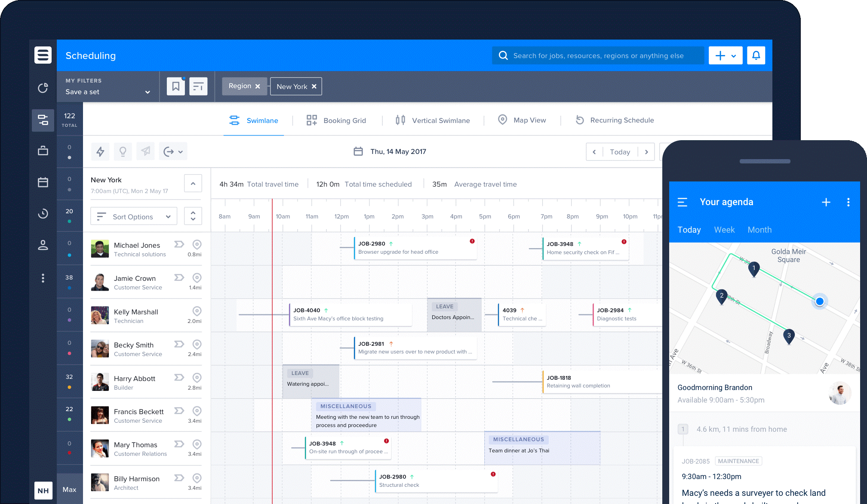The height and width of the screenshot is (504, 867).
Task: Open the notifications bell
Action: (756, 55)
